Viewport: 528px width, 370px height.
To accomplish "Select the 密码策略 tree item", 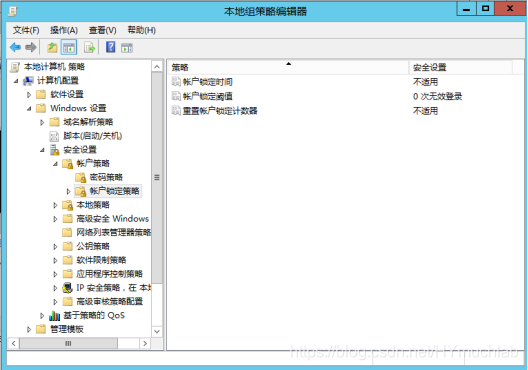I will pyautogui.click(x=106, y=177).
